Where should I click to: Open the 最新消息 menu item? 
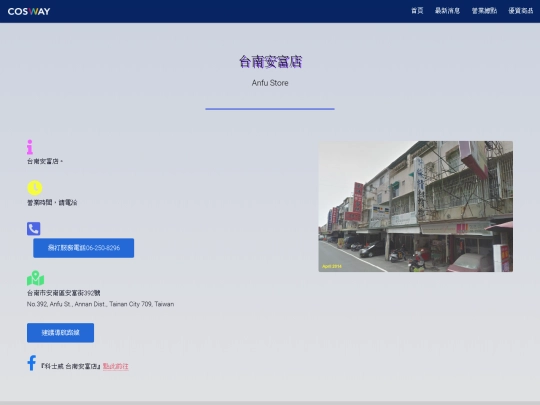(447, 11)
